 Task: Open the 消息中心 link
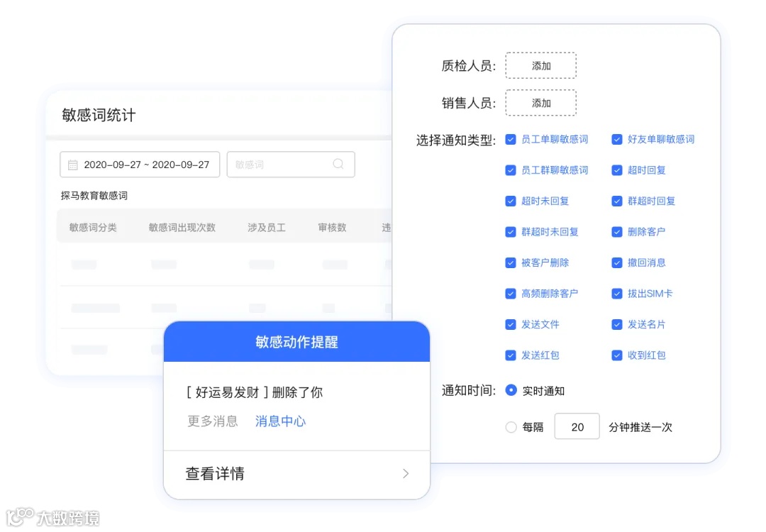coord(279,421)
